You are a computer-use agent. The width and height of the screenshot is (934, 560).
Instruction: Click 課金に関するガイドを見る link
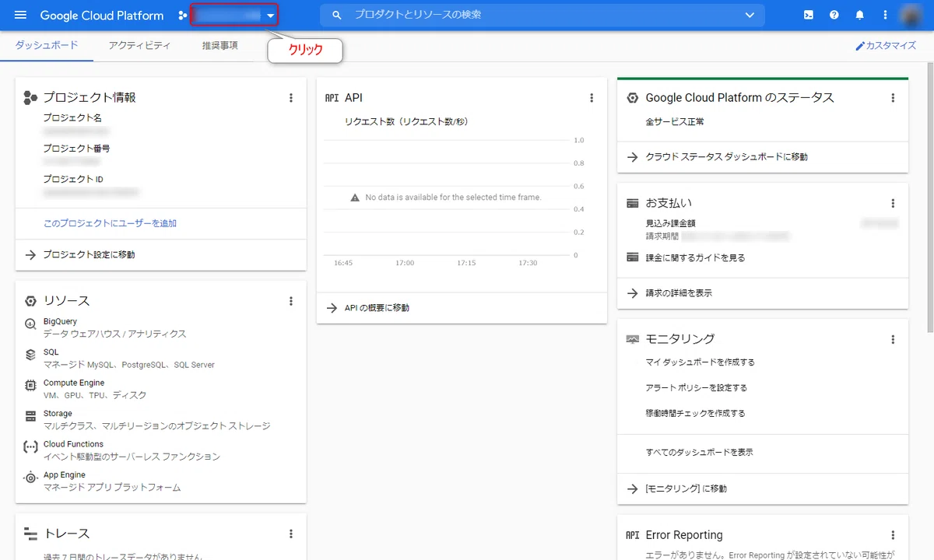(x=695, y=257)
